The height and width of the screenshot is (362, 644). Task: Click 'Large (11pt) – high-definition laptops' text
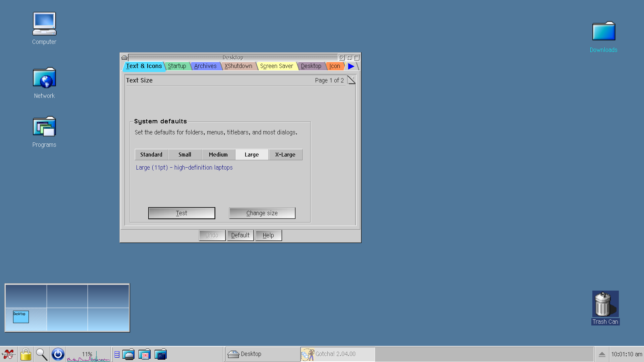184,168
